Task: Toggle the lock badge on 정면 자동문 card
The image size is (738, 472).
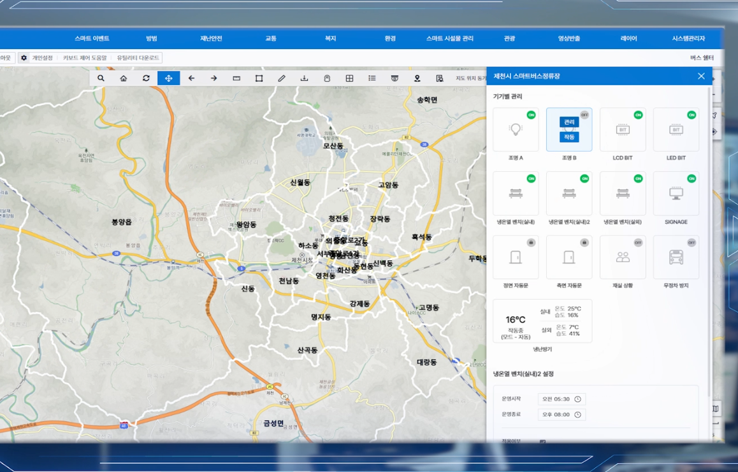Action: tap(531, 242)
